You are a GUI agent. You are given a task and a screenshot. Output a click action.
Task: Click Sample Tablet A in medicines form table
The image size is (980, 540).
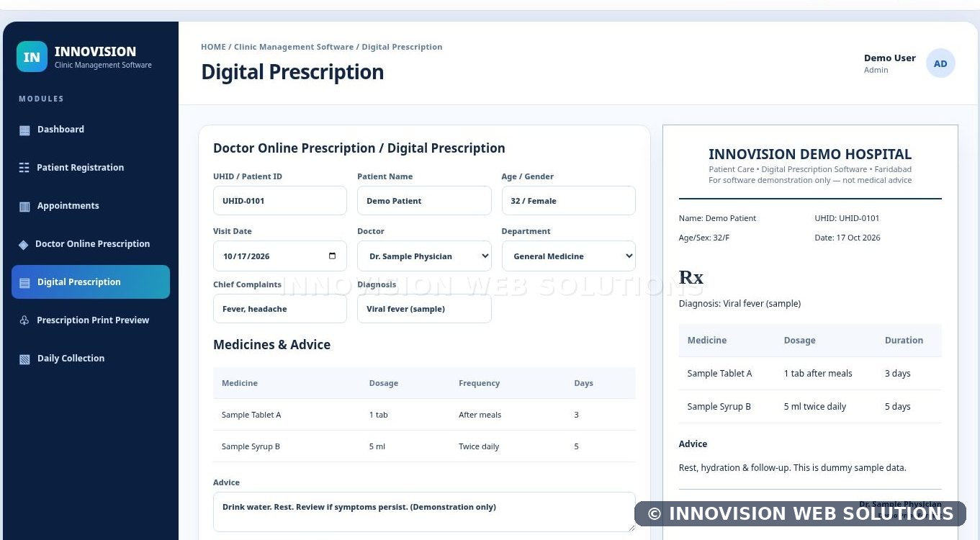point(251,415)
